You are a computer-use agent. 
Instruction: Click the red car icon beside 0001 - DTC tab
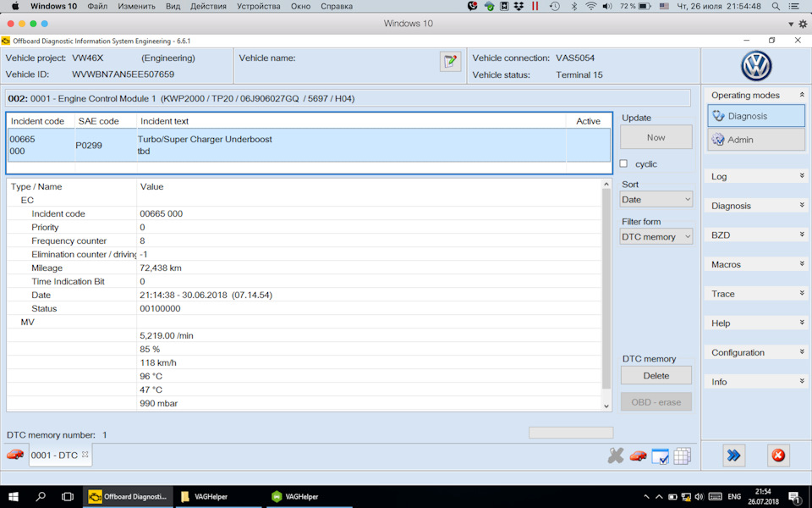pyautogui.click(x=15, y=455)
